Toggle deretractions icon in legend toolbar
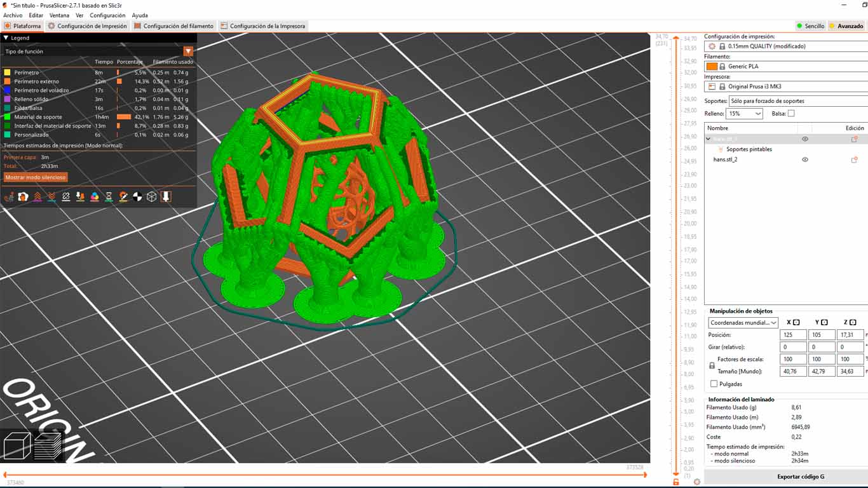 click(51, 197)
